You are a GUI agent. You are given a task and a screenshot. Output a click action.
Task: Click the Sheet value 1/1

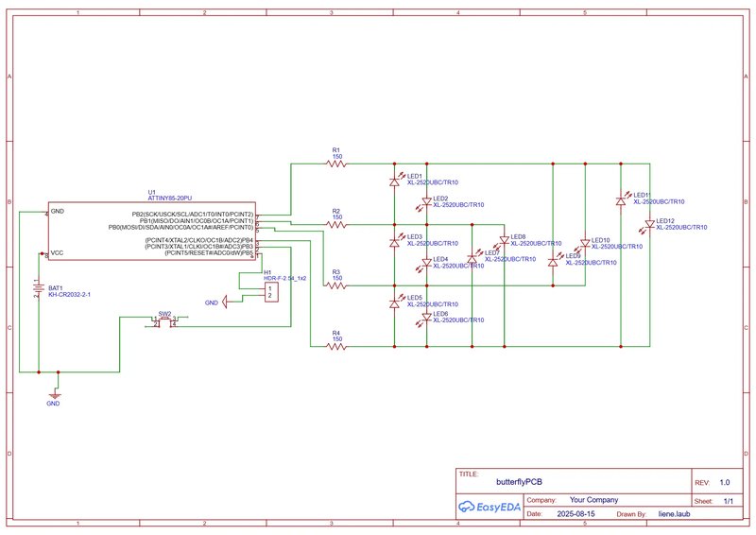click(x=729, y=501)
